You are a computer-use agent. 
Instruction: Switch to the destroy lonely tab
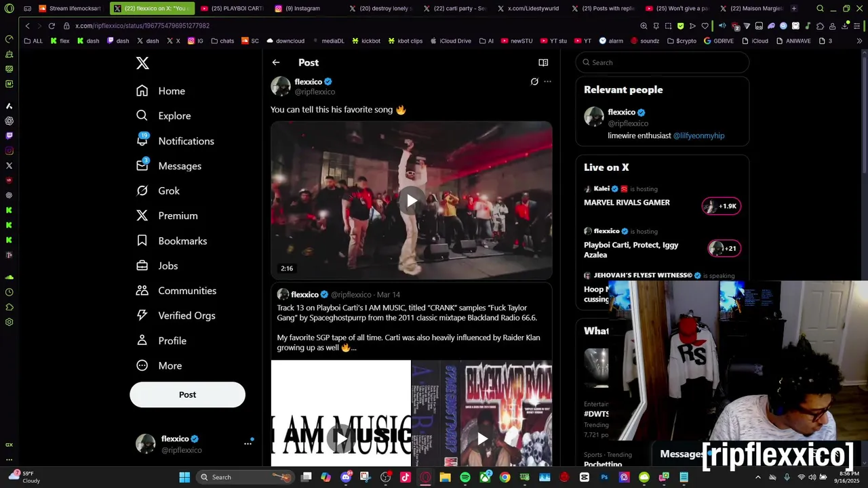point(380,9)
